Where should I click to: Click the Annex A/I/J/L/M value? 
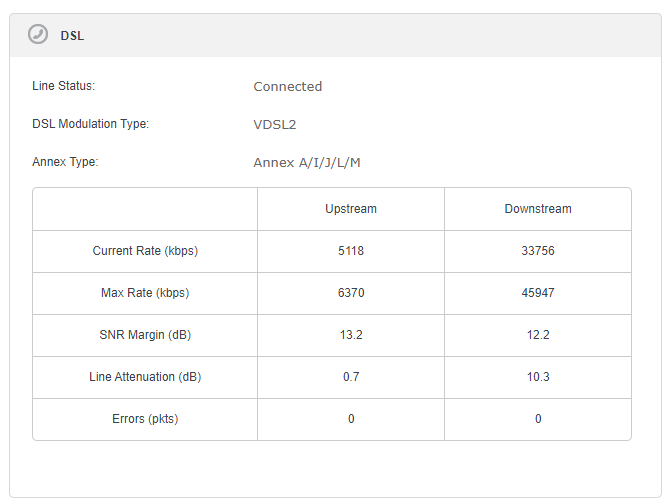click(307, 162)
